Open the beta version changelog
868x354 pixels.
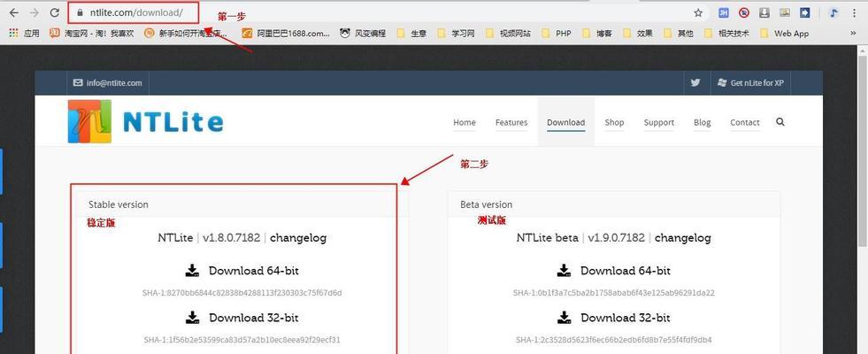pos(682,238)
